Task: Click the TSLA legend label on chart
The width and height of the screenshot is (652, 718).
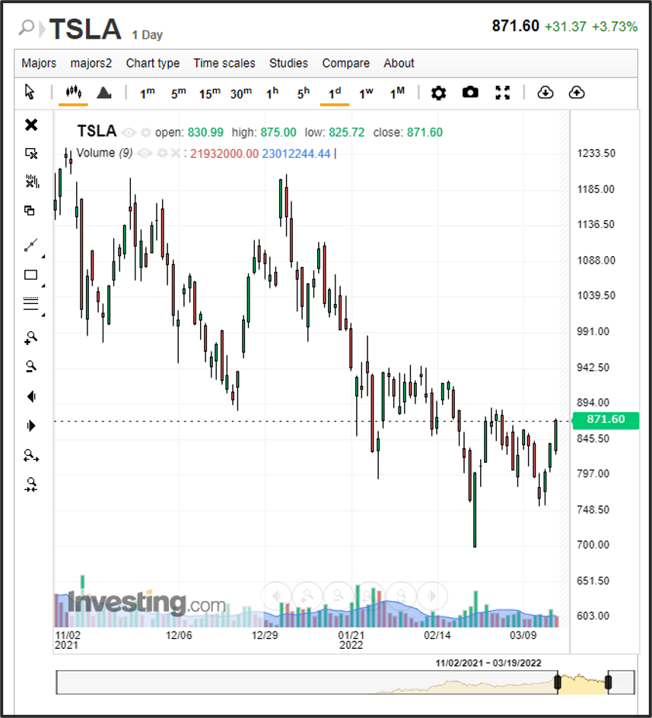Action: [97, 131]
